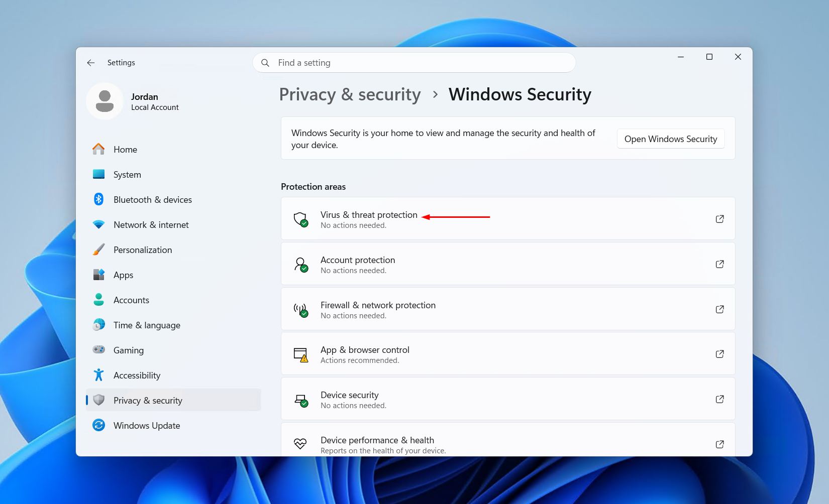829x504 pixels.
Task: Click the Windows Update sync icon
Action: click(x=98, y=425)
